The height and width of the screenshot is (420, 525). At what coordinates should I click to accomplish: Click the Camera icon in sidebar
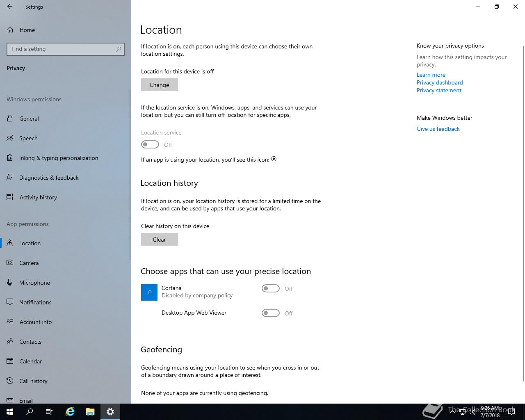(10, 263)
